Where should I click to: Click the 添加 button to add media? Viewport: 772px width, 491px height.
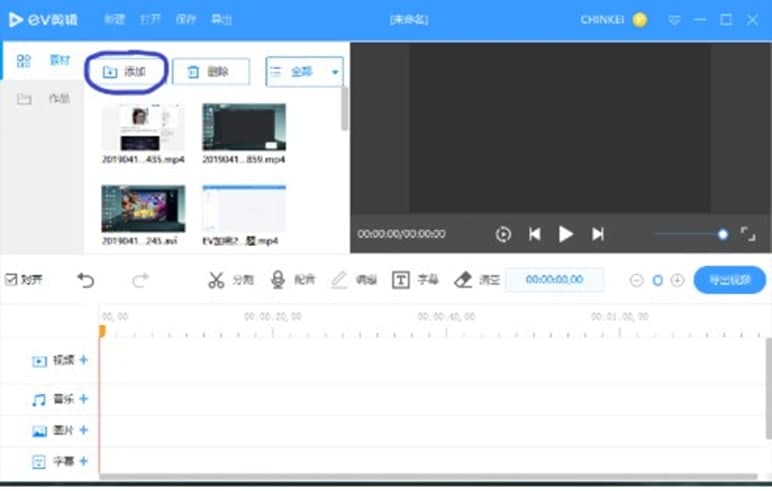click(x=125, y=72)
